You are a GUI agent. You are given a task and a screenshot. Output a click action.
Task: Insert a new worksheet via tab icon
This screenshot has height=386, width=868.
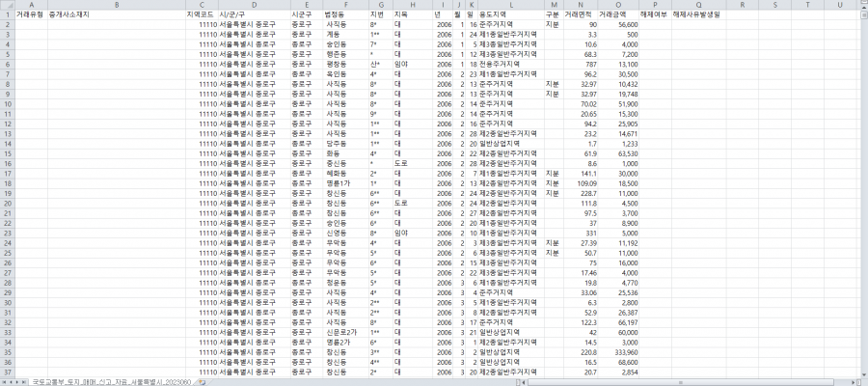[x=203, y=382]
